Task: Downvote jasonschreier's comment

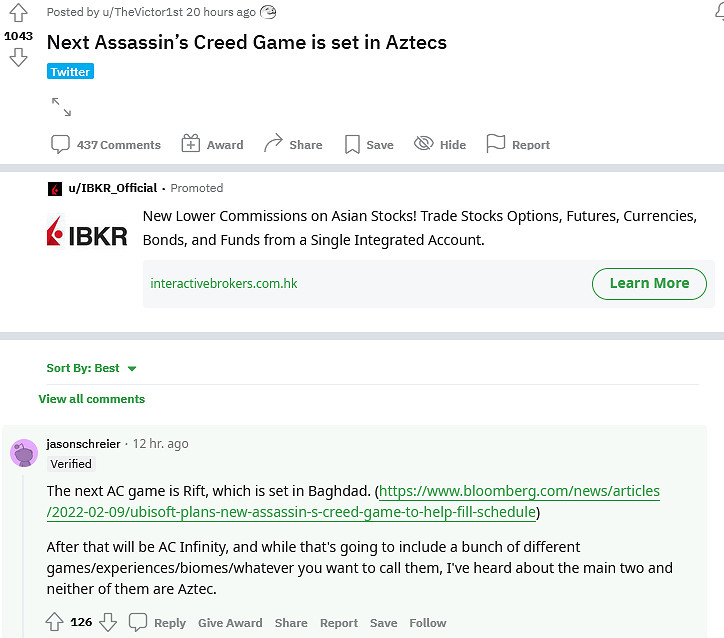Action: coord(108,622)
